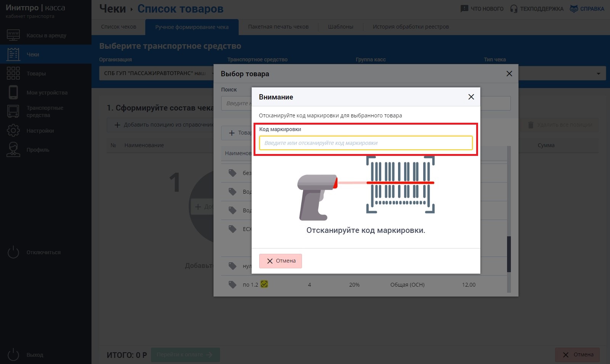Open the Транспортные средства bus icon
610x364 pixels.
tap(13, 111)
